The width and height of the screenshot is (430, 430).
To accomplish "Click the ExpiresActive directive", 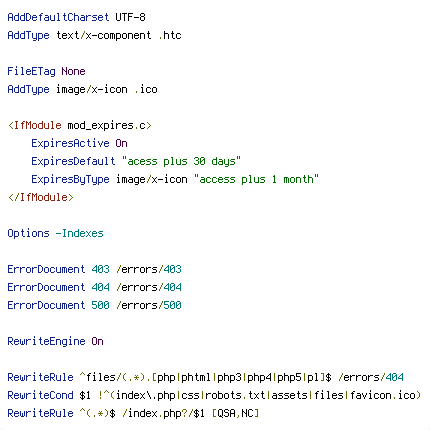I will coord(70,143).
